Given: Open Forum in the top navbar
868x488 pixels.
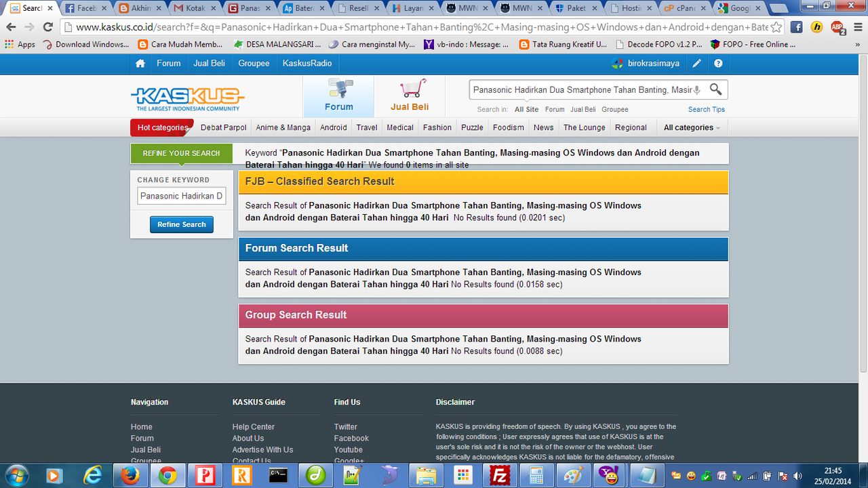Looking at the screenshot, I should tap(169, 63).
